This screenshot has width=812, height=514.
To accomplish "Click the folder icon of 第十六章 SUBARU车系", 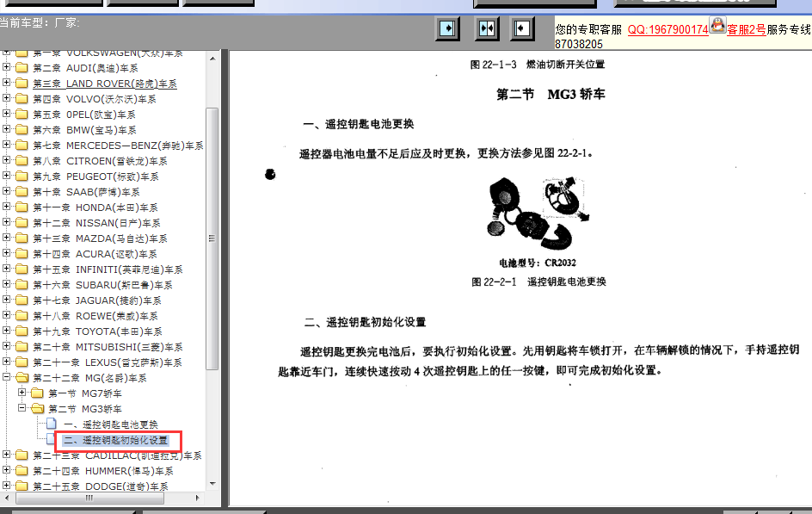I will (22, 285).
